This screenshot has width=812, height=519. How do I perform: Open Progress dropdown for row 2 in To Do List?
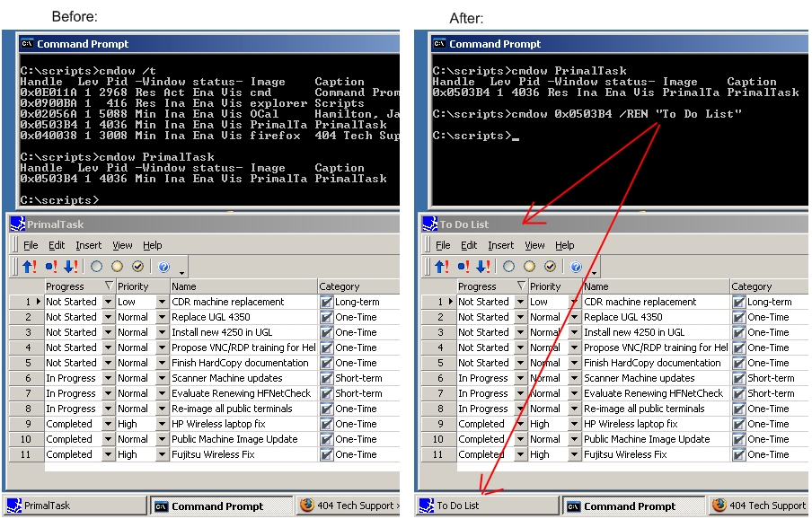[520, 317]
